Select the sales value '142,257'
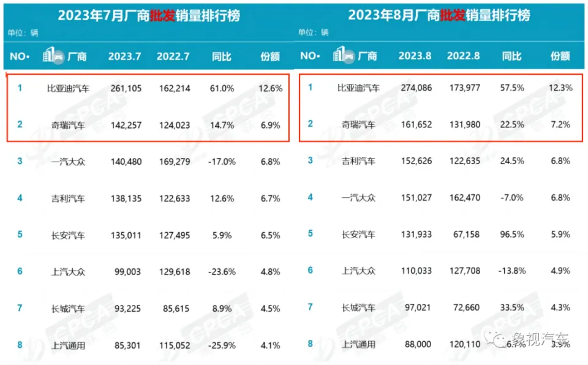Image resolution: width=588 pixels, height=365 pixels. pos(126,126)
